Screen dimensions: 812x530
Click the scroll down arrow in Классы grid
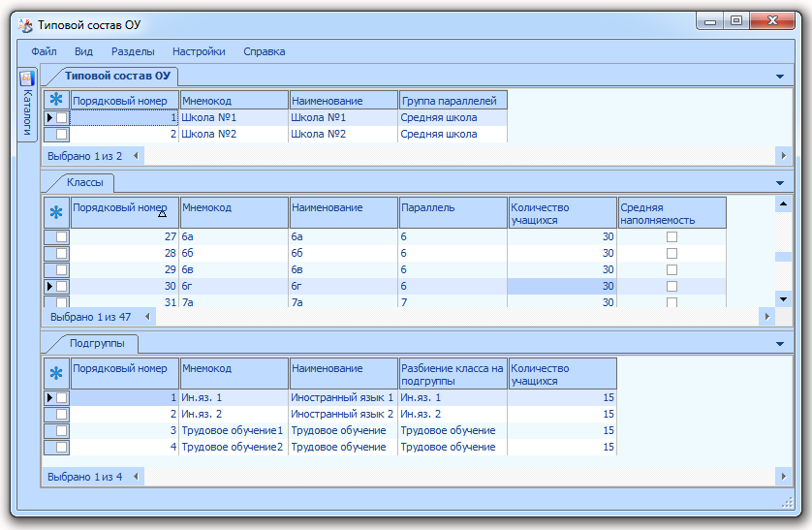coord(784,299)
